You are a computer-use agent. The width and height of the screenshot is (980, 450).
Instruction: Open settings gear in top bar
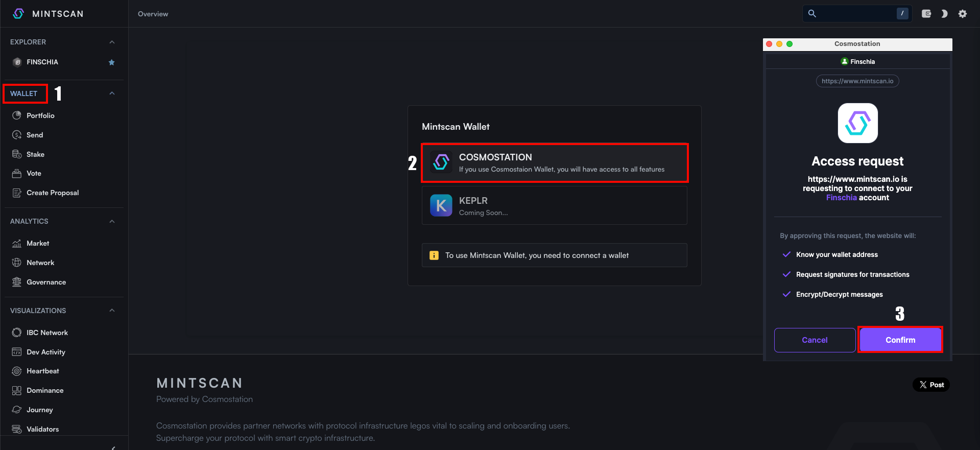pos(963,14)
